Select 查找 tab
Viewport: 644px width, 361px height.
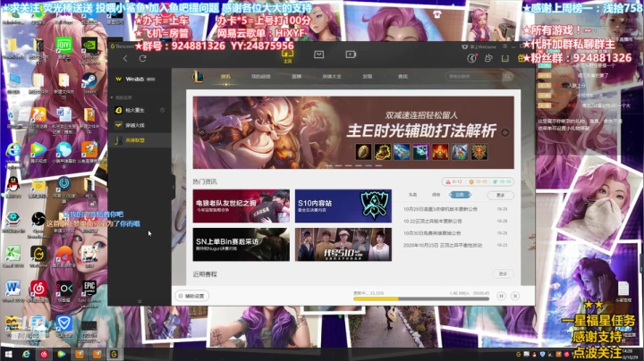click(x=402, y=76)
